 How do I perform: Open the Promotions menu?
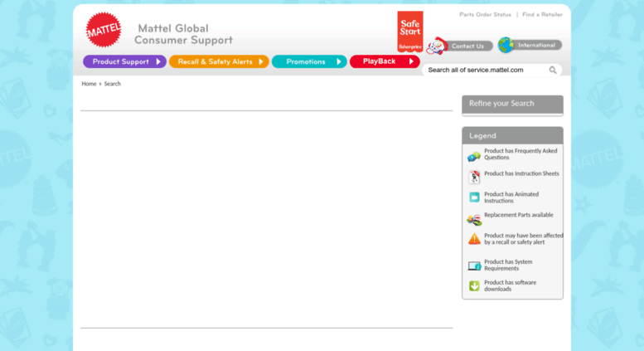pos(309,61)
